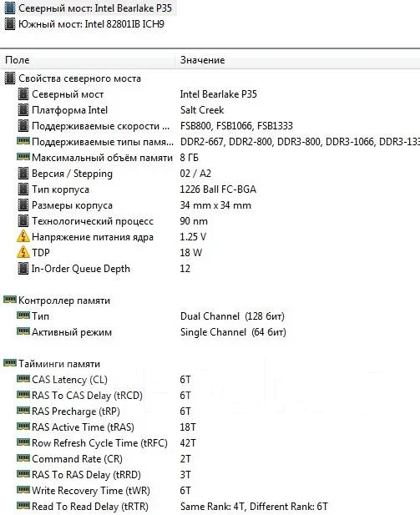Select the Технологический процесс label

click(x=93, y=221)
